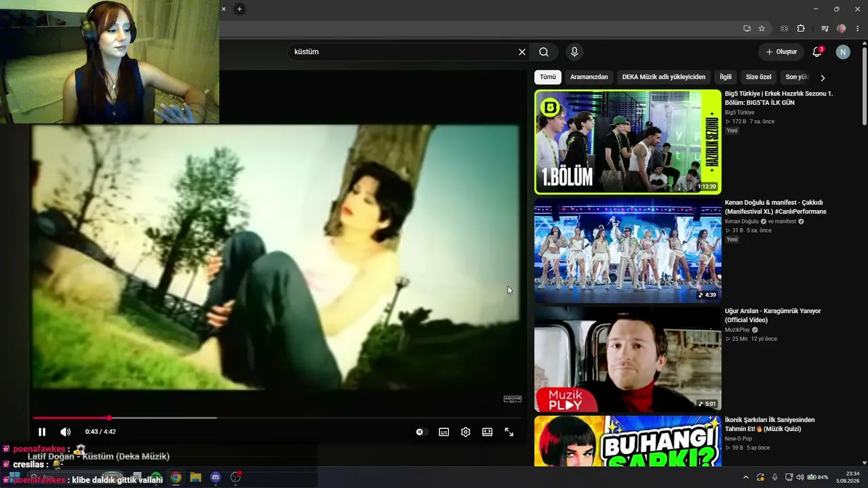Open File Explorer from the taskbar

click(x=195, y=477)
